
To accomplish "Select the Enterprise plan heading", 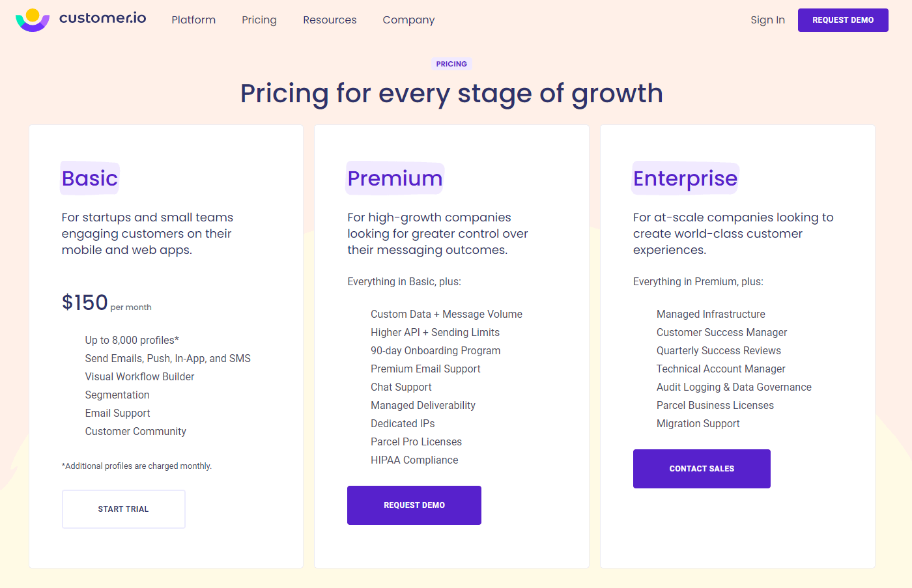I will (685, 178).
